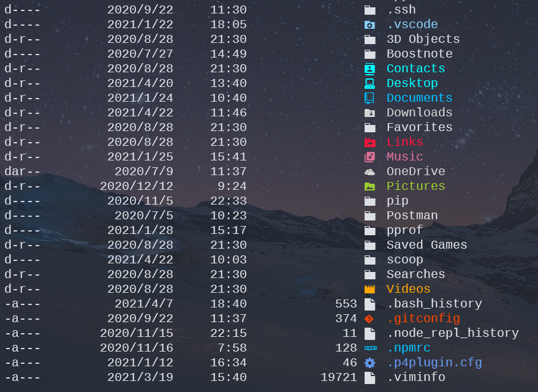538x392 pixels.
Task: Select the contact card icon beside Contacts
Action: point(370,69)
